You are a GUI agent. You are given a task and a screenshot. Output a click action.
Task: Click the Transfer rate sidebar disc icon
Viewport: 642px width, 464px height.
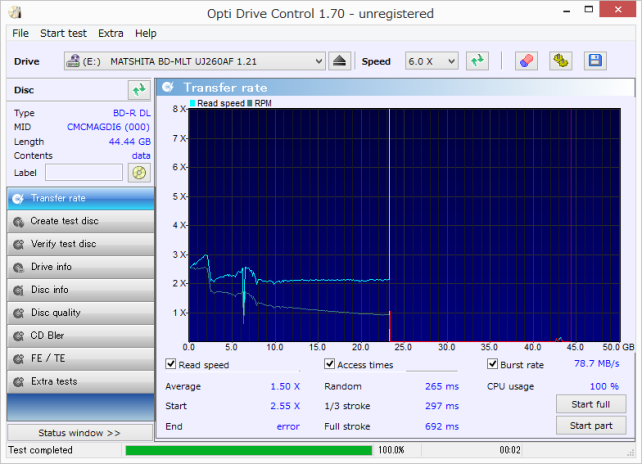pos(18,199)
